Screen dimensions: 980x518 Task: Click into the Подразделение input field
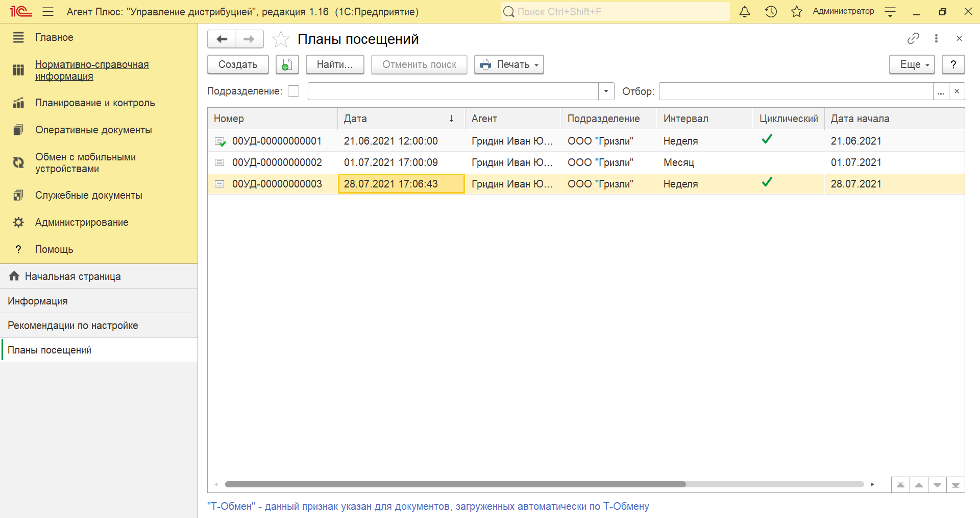[x=453, y=91]
